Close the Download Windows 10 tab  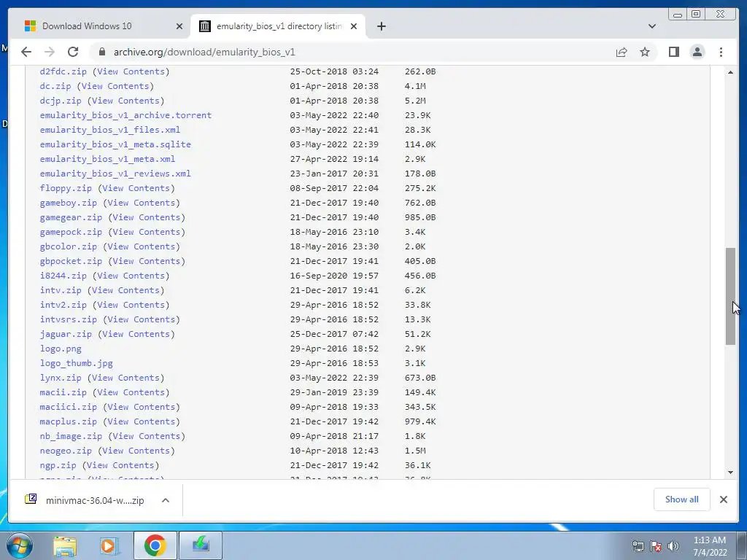[179, 26]
